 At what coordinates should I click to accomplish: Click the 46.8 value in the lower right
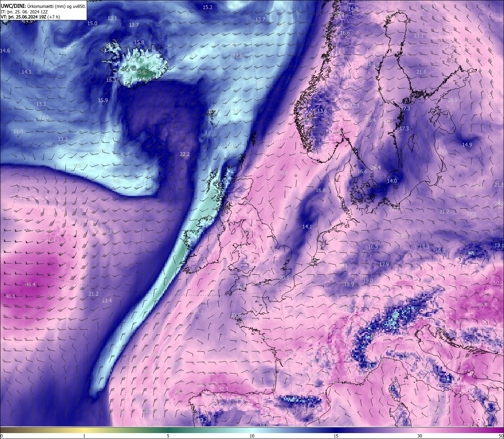482,304
